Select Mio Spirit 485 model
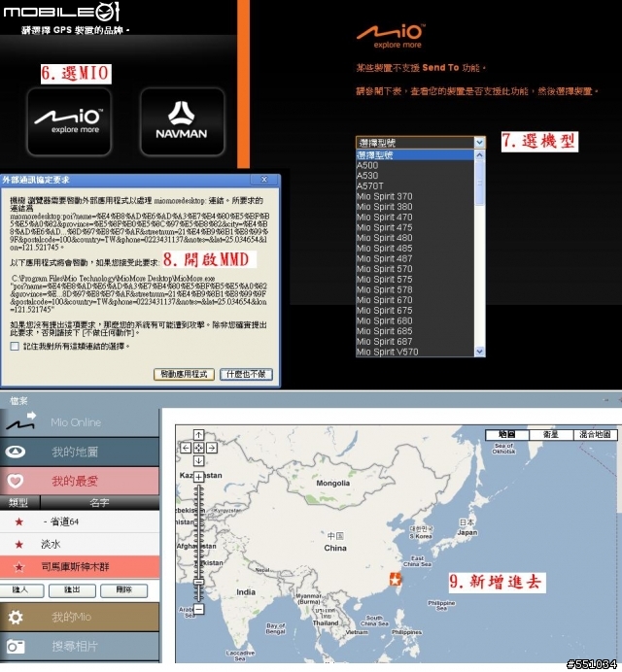Screen dimensions: 622x672 (x=415, y=249)
